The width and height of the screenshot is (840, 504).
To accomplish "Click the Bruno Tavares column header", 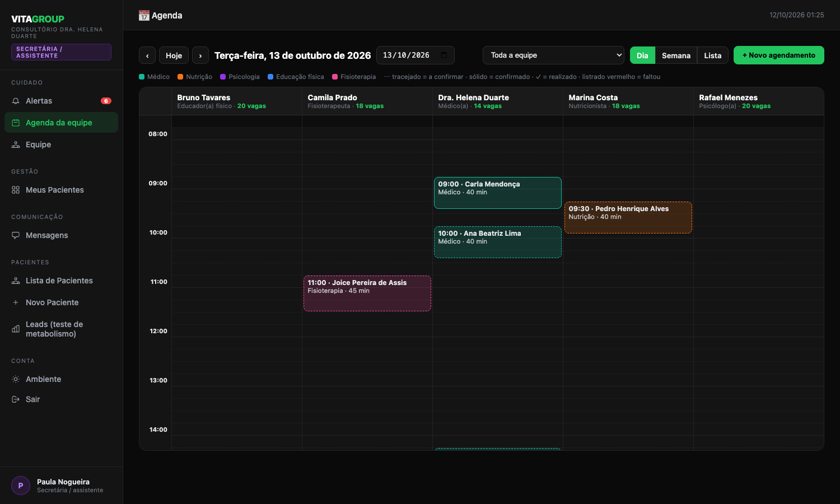I will [237, 101].
